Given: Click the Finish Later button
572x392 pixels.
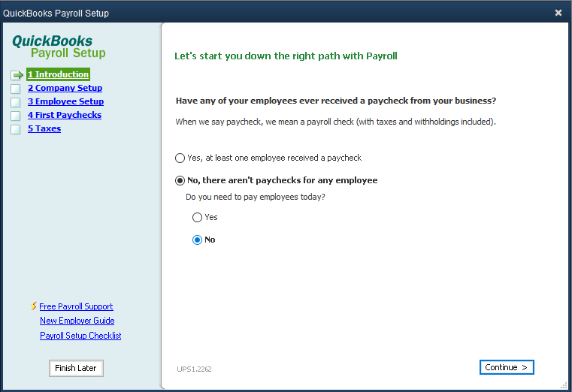Looking at the screenshot, I should pos(76,368).
